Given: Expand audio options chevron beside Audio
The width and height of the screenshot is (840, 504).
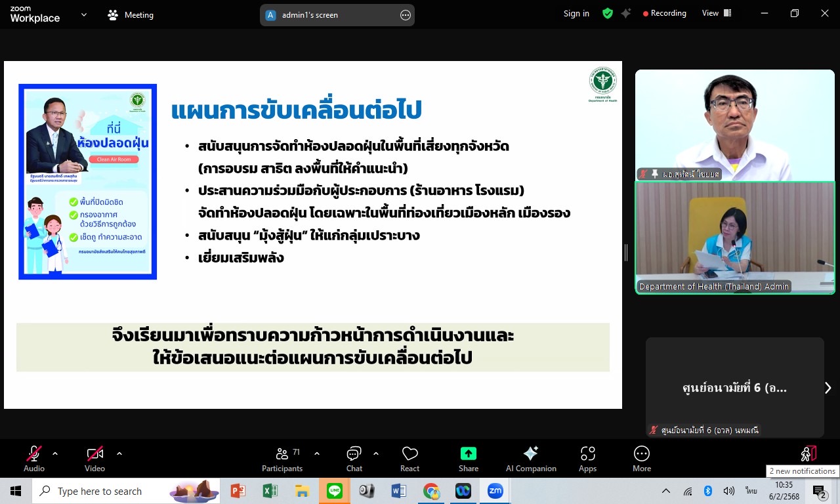Looking at the screenshot, I should click(x=55, y=453).
